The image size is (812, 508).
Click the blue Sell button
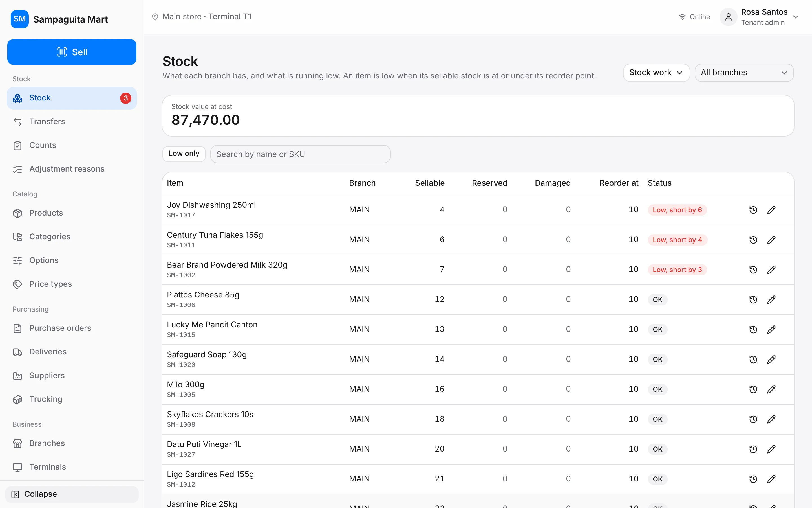click(x=72, y=52)
